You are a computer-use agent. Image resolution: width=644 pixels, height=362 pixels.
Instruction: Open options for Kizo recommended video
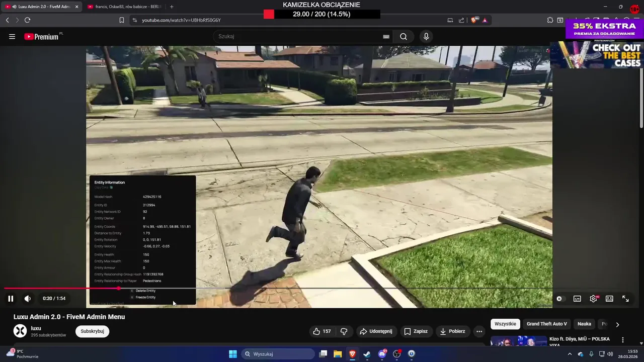(623, 340)
